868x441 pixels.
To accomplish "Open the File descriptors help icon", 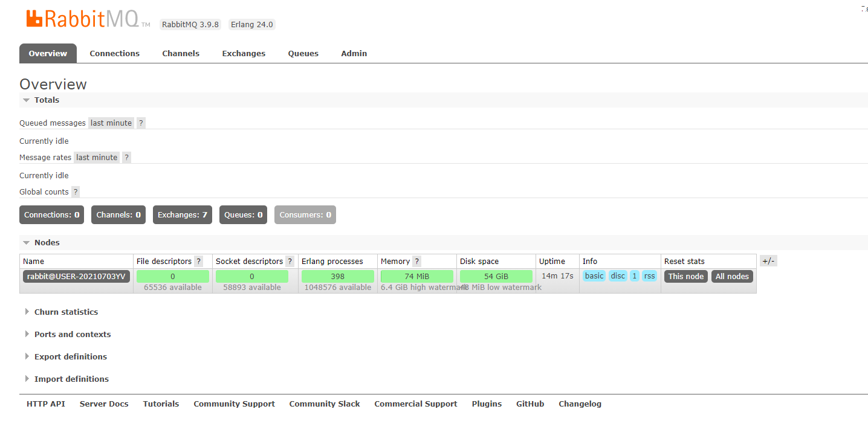I will coord(199,262).
